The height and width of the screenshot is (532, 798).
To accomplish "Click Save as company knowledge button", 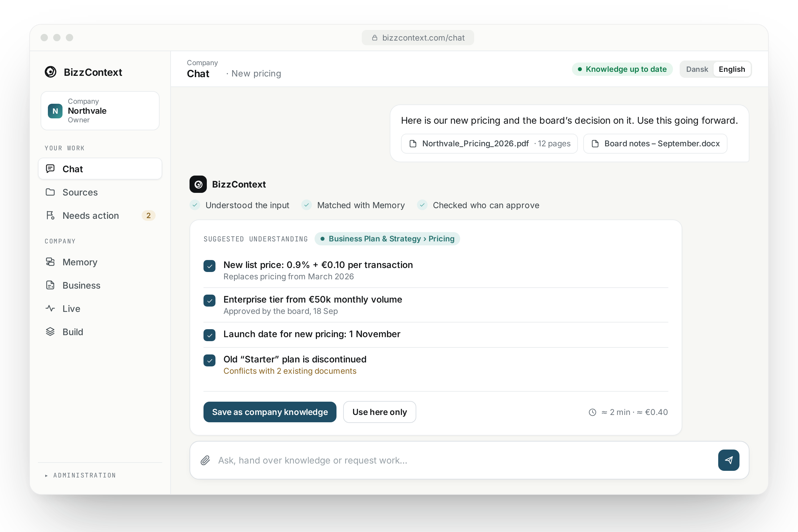I will [x=270, y=412].
